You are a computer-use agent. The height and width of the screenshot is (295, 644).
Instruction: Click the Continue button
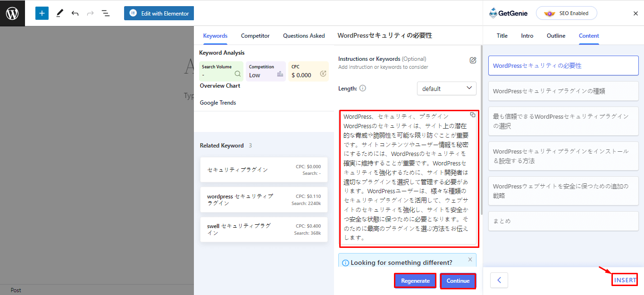(458, 281)
